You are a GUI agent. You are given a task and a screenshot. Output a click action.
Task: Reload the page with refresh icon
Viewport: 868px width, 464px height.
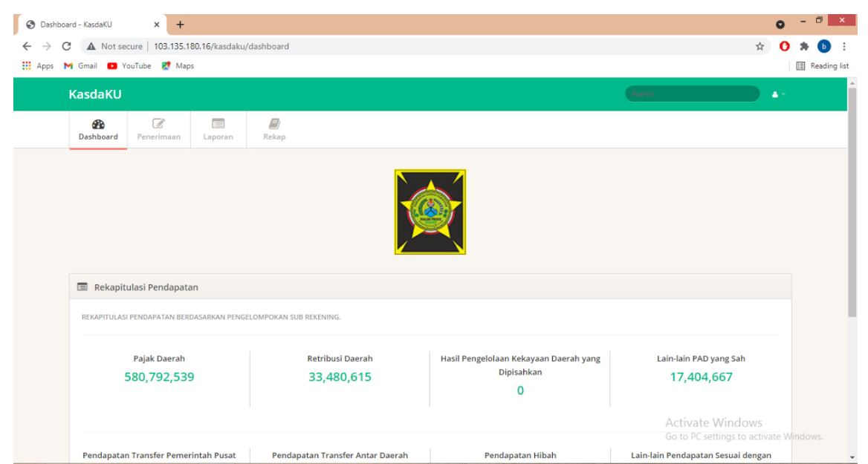tap(66, 47)
